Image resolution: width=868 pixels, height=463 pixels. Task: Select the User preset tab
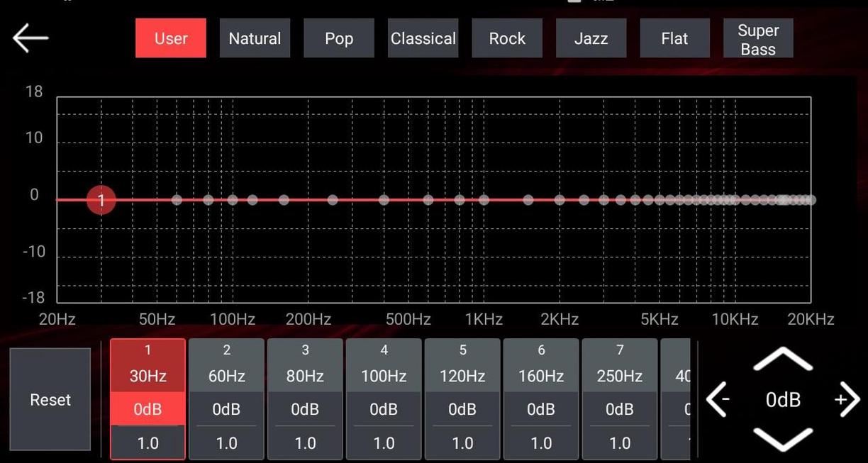[x=171, y=38]
